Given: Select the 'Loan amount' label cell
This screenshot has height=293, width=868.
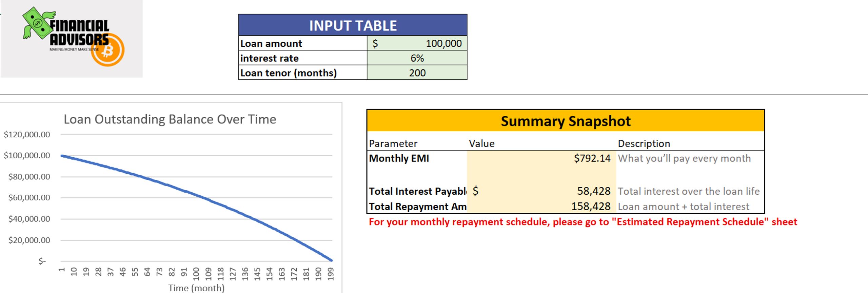Looking at the screenshot, I should coord(303,43).
